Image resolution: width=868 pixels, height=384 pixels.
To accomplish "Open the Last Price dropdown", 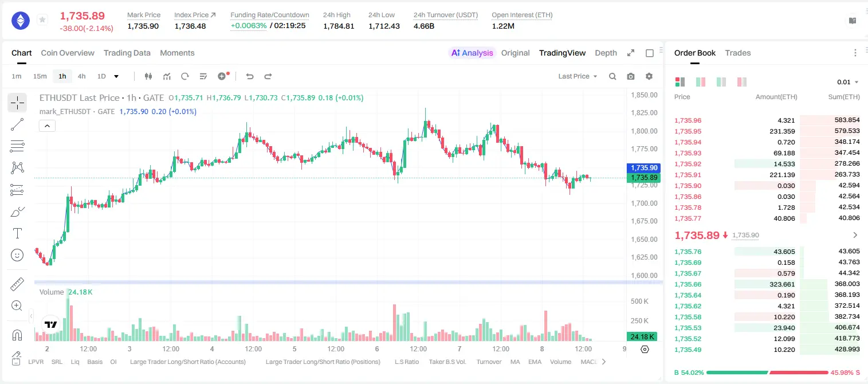I will click(578, 76).
